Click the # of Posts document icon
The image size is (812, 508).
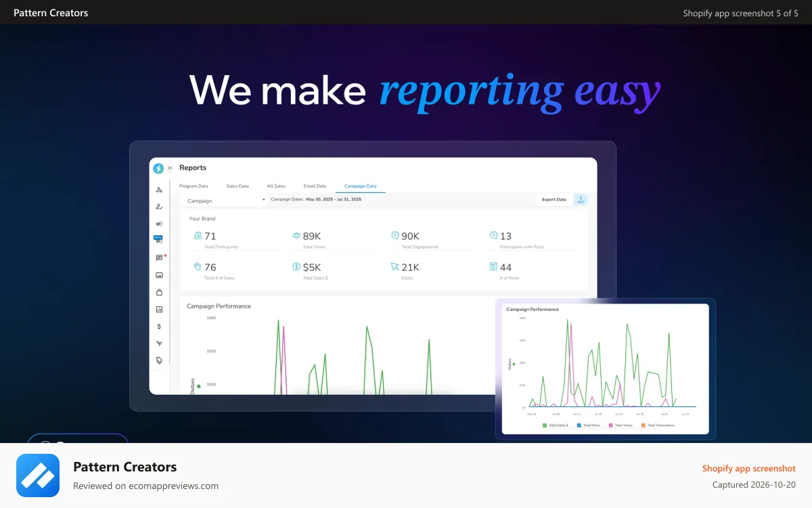493,267
